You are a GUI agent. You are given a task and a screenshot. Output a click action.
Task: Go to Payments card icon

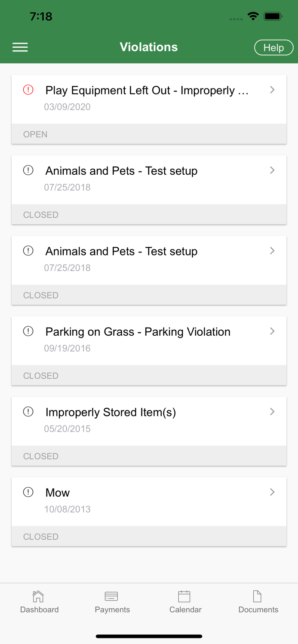pos(111,596)
